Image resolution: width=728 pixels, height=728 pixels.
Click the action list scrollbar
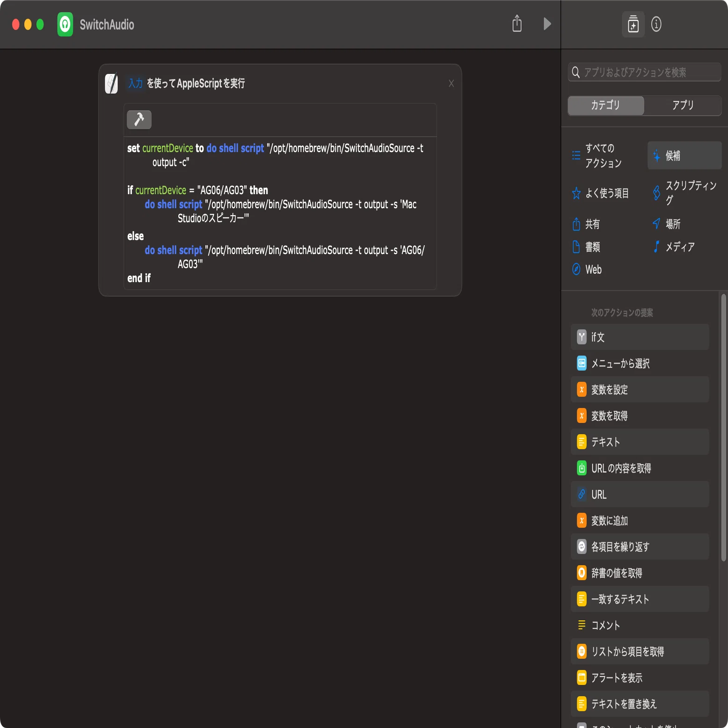click(724, 427)
